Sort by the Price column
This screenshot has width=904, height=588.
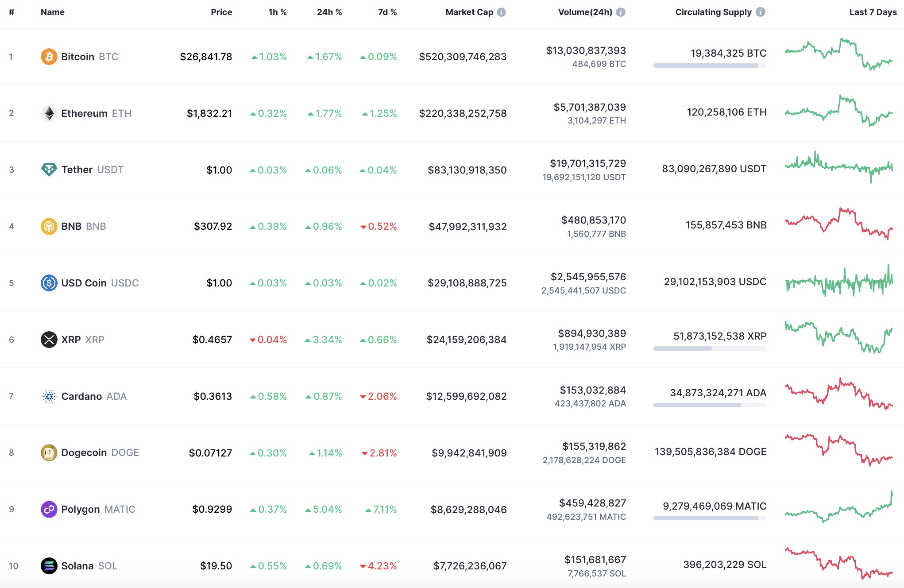point(221,12)
